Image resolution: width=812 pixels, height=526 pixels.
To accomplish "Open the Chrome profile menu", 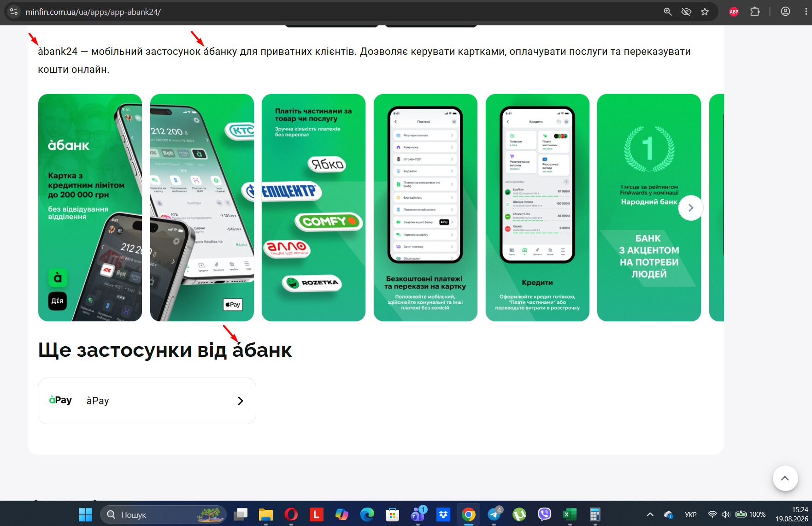I will (x=785, y=12).
